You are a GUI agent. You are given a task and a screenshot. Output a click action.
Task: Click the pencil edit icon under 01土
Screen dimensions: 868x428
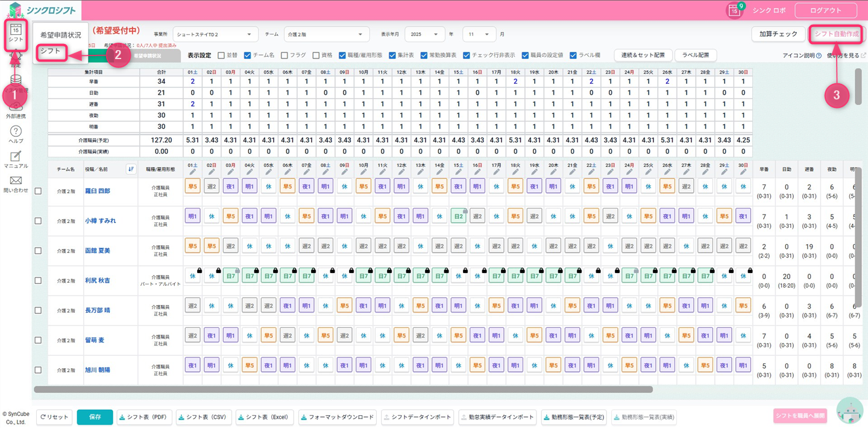click(192, 173)
